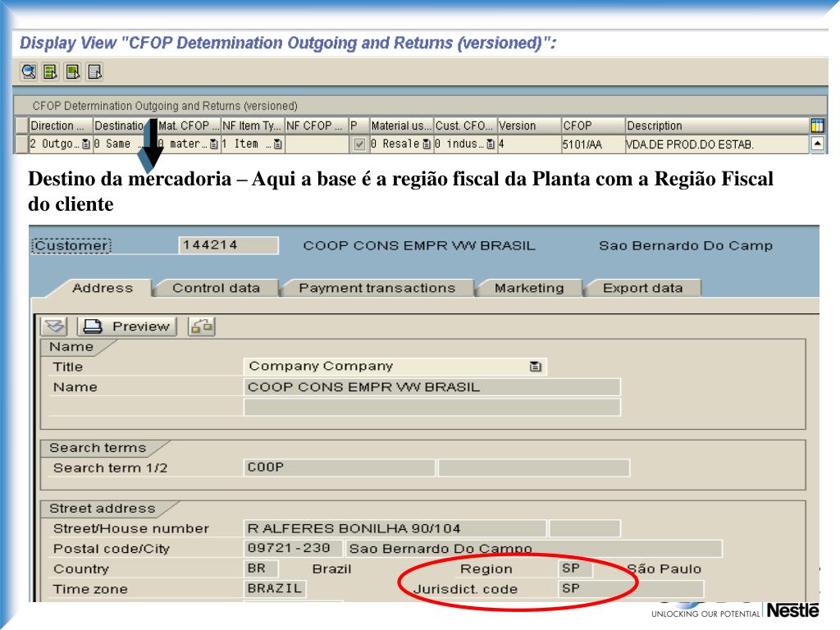The height and width of the screenshot is (630, 840).
Task: Click the Customer label
Action: pos(71,245)
